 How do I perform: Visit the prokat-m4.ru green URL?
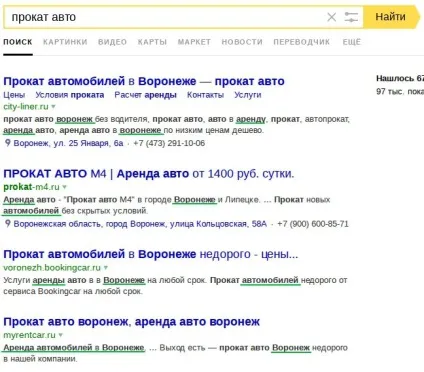31,187
